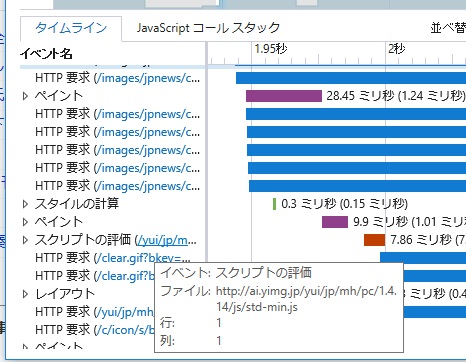Select the HTTP 要求 row directly above スタイルの計算
Viewport: 466px width, 362px height.
117,186
